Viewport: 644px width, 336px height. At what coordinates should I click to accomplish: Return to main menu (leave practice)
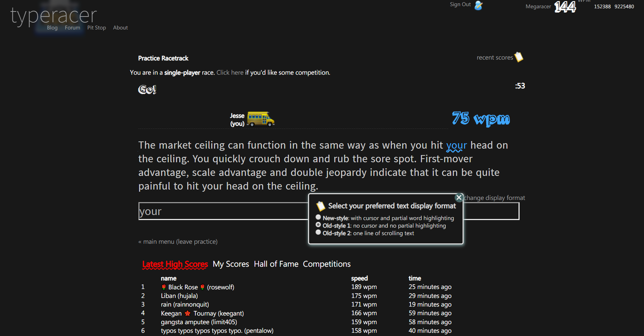coord(178,242)
